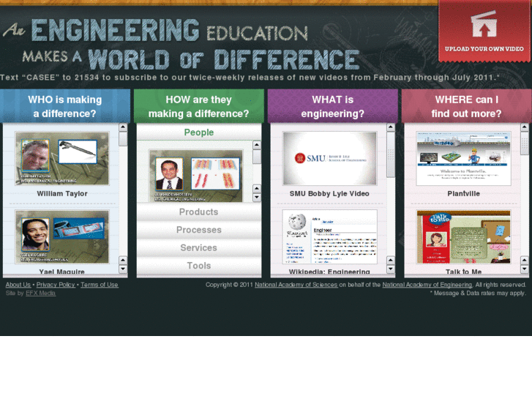The width and height of the screenshot is (532, 399).
Task: Open the WHO is making a difference tab
Action: 65,106
